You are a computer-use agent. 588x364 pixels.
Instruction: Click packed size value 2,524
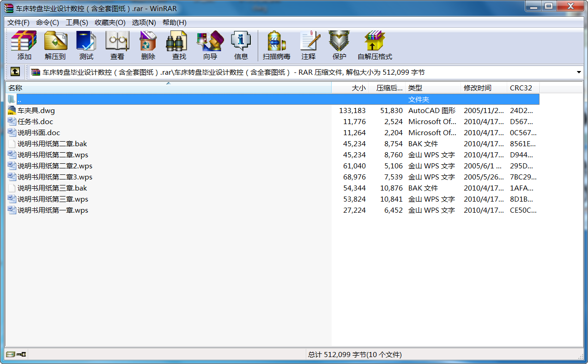tap(394, 121)
